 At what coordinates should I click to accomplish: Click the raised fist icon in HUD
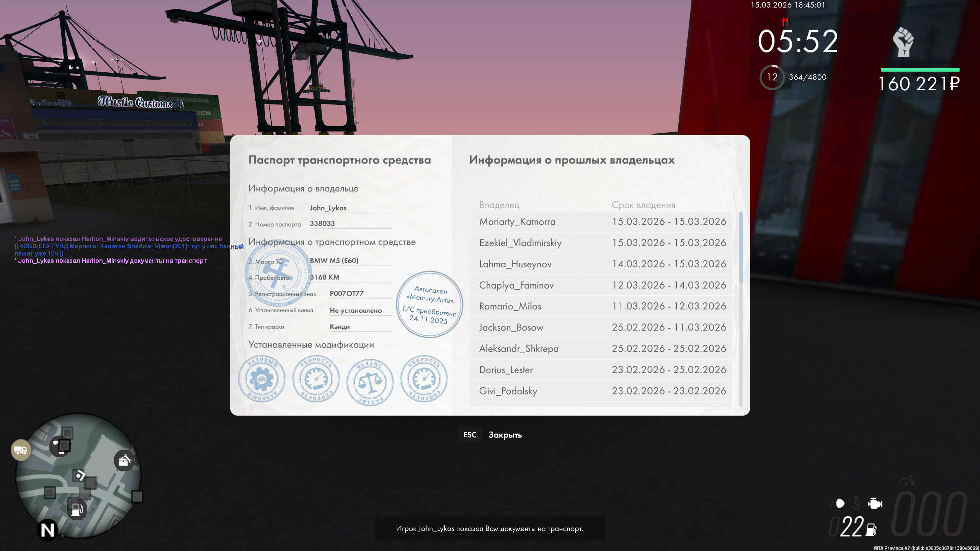[903, 42]
